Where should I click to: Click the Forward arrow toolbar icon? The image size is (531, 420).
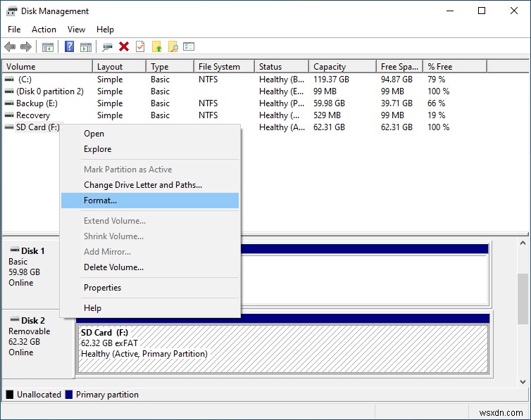[x=26, y=46]
